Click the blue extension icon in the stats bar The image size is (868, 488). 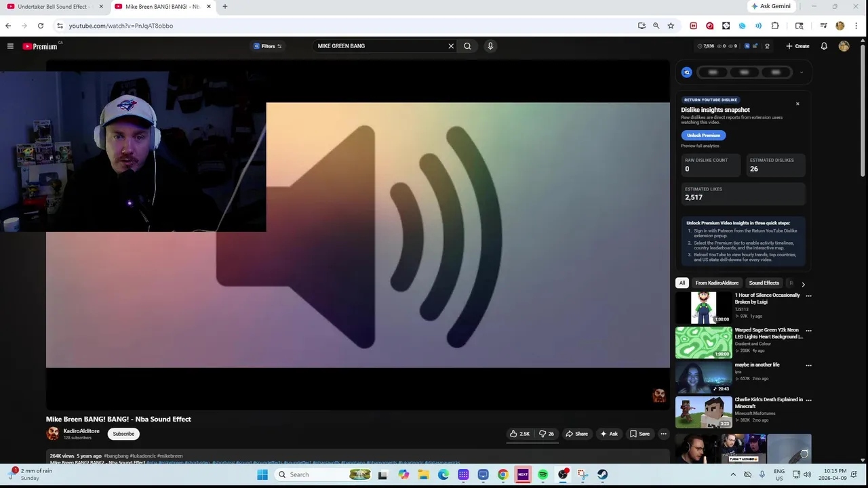747,46
